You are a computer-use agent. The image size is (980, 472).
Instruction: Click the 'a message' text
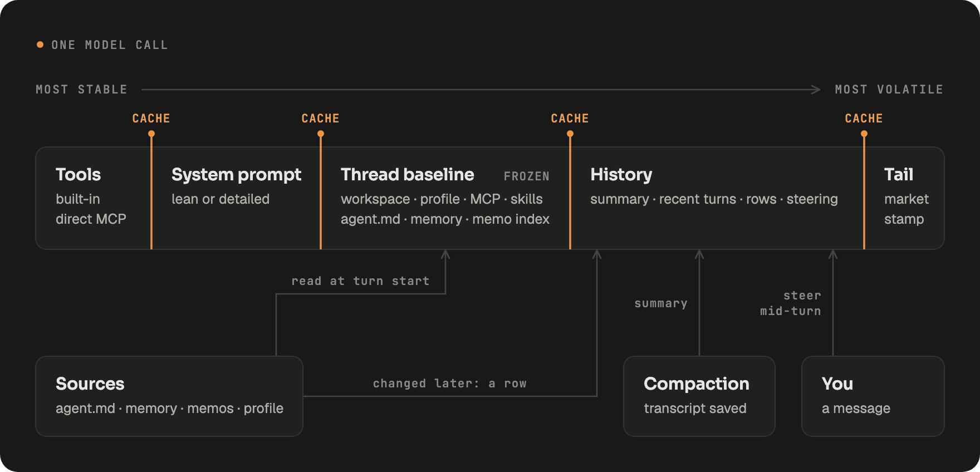[856, 409]
